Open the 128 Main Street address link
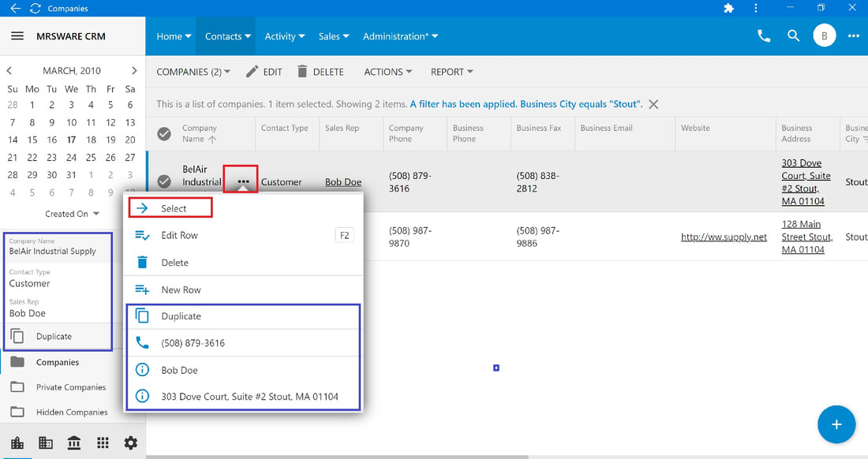 click(807, 237)
